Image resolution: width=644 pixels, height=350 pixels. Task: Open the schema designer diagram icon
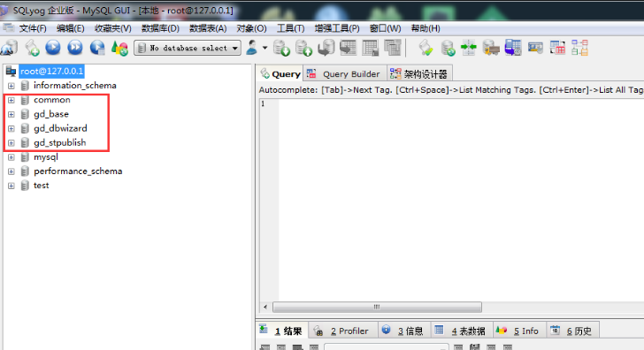click(579, 48)
